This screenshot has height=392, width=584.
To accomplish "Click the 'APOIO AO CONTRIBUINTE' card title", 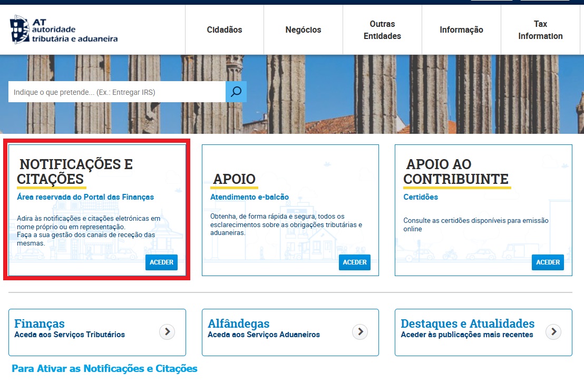I will click(x=456, y=172).
